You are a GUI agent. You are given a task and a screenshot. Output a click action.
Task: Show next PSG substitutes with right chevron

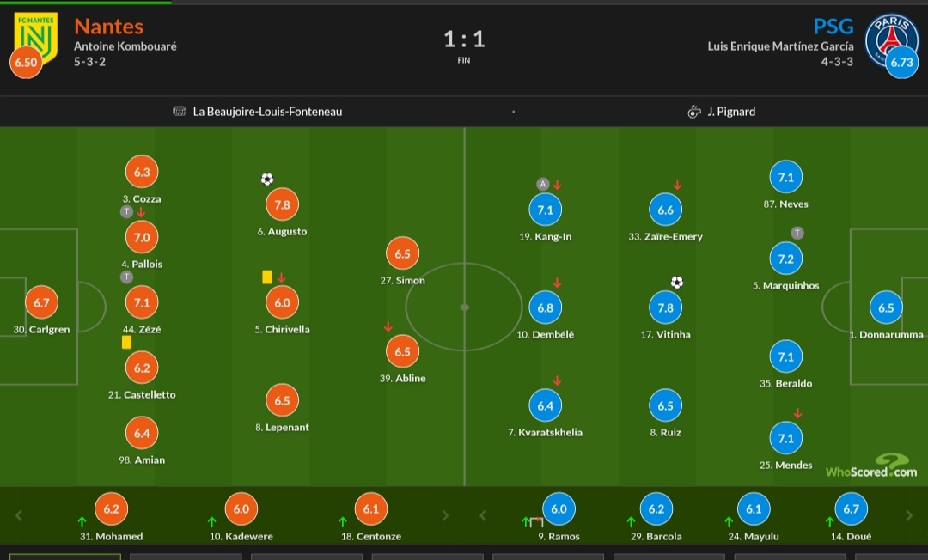[x=909, y=515]
